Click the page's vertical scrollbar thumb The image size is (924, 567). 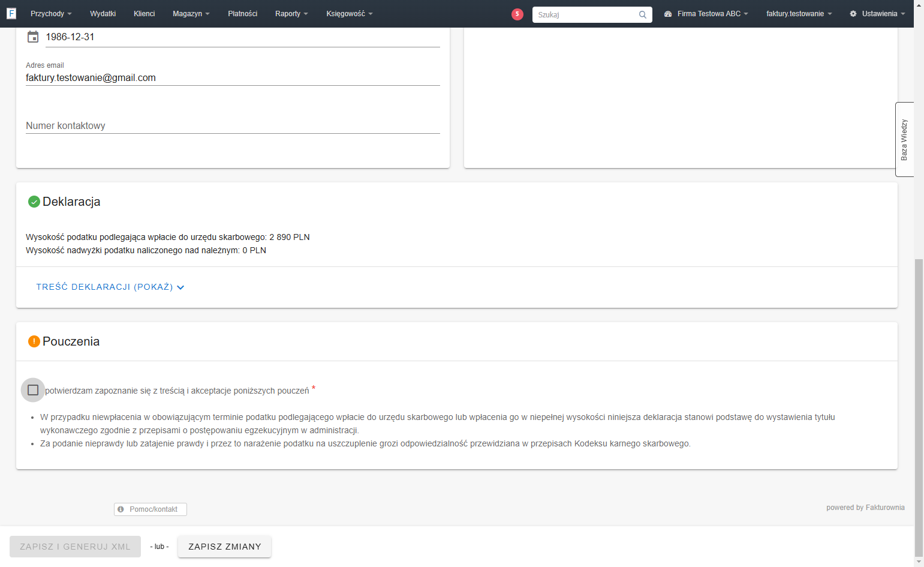coord(919,408)
